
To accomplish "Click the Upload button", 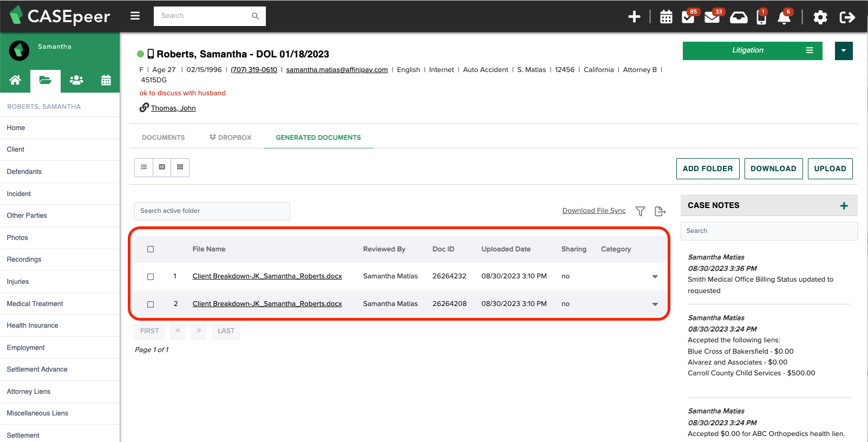I will [830, 168].
